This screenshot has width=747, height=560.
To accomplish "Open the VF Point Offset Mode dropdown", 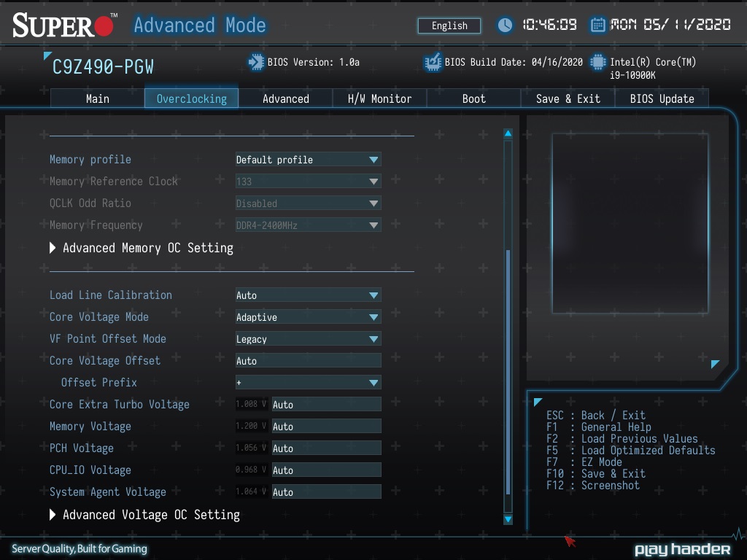I will pos(308,339).
